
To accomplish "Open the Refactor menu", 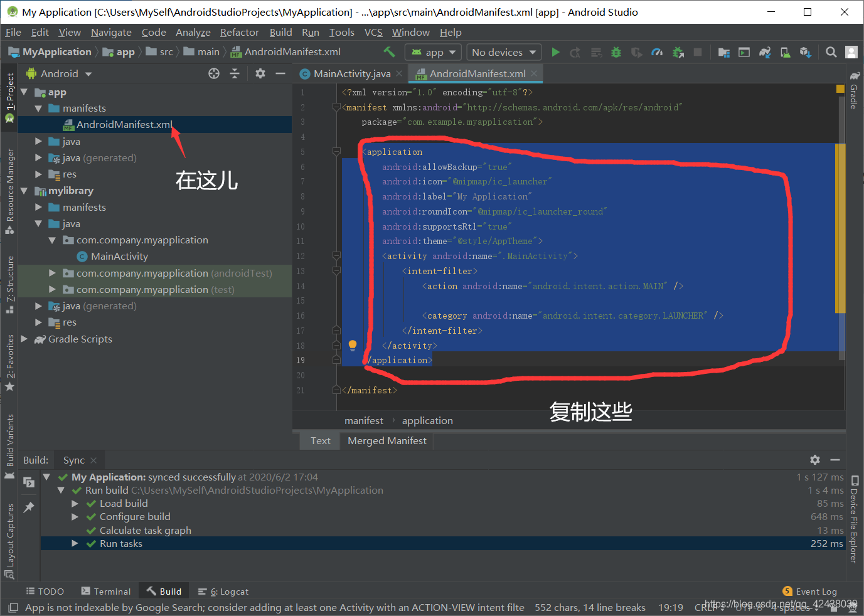I will pyautogui.click(x=239, y=32).
